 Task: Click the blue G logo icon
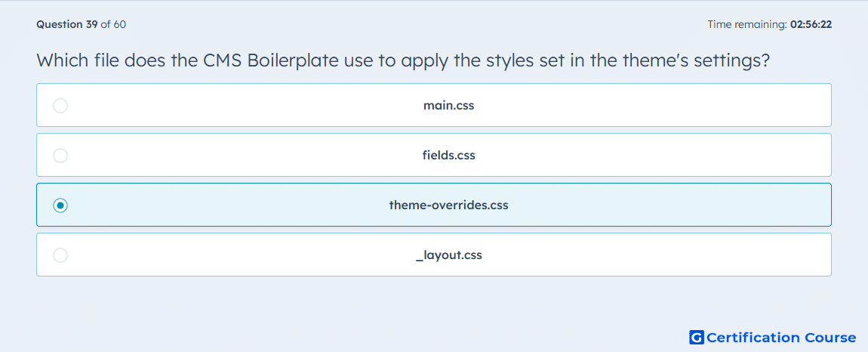[697, 337]
